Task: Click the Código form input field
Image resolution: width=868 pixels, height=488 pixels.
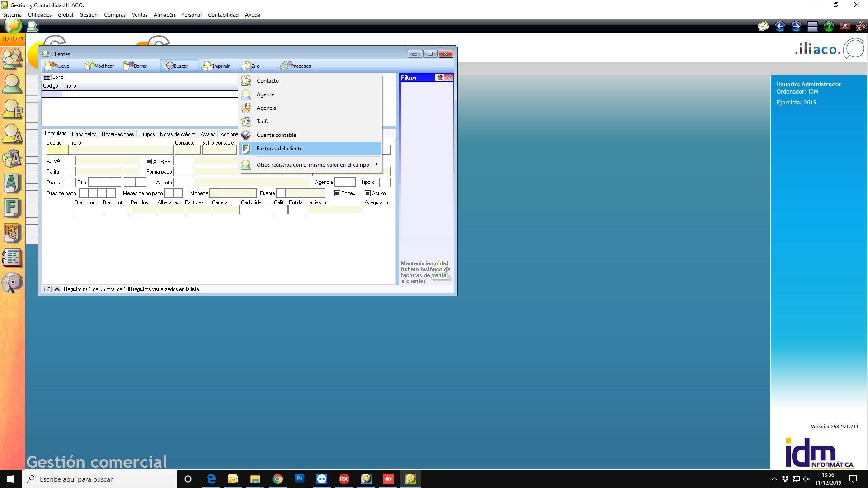Action: pyautogui.click(x=57, y=150)
